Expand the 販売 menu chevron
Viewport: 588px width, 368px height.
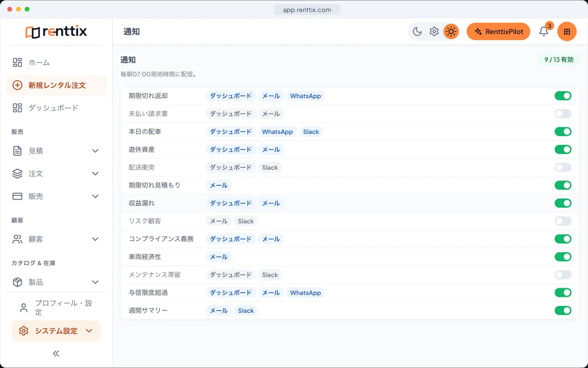95,197
